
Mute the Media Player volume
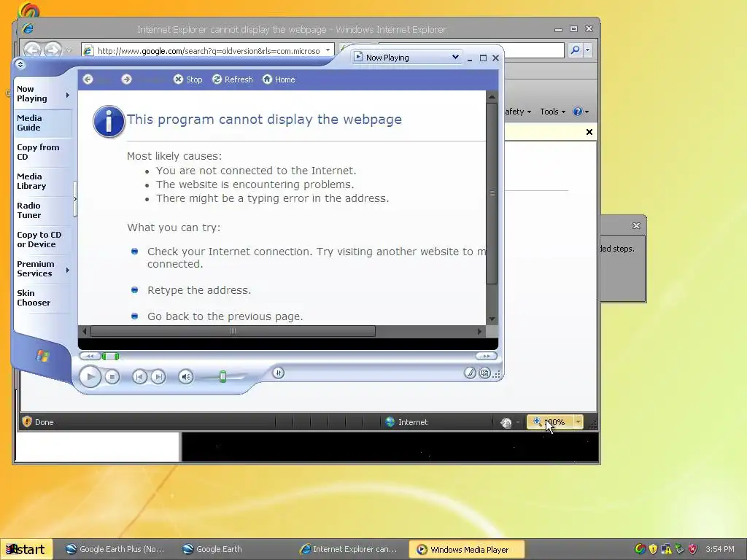point(186,377)
